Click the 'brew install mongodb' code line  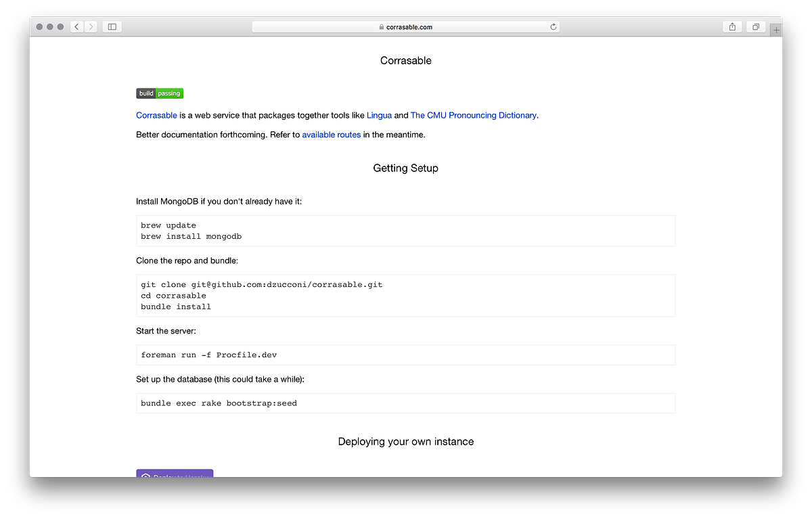[191, 236]
